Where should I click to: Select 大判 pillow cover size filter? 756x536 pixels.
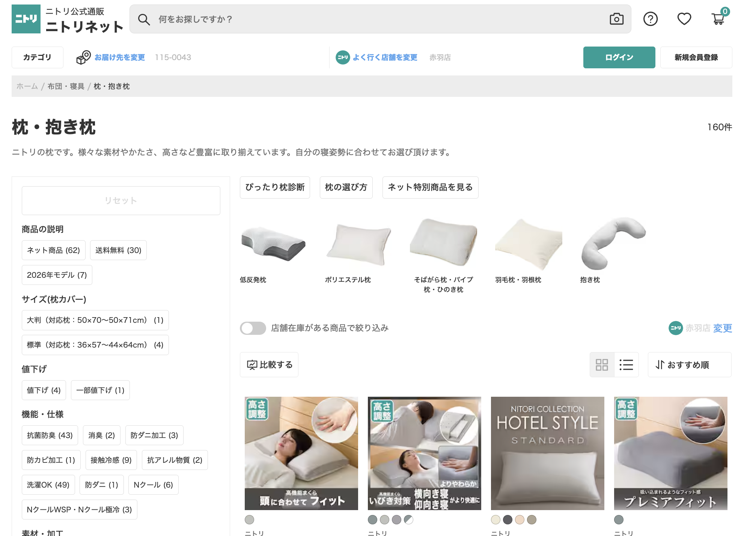[95, 320]
